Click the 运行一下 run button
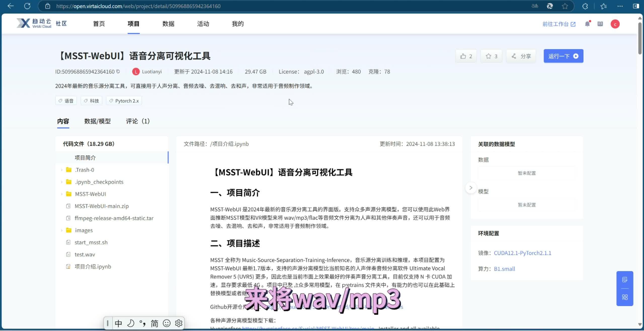The width and height of the screenshot is (644, 331). [x=563, y=56]
